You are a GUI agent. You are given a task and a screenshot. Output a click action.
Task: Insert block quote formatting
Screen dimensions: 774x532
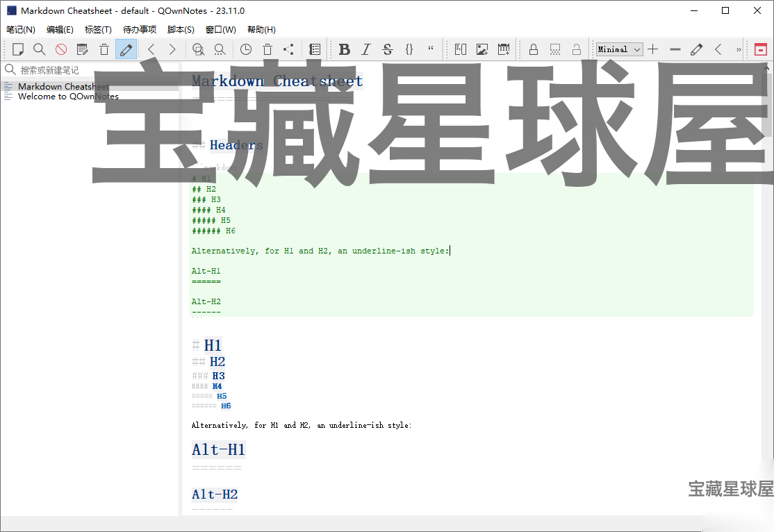coord(431,49)
